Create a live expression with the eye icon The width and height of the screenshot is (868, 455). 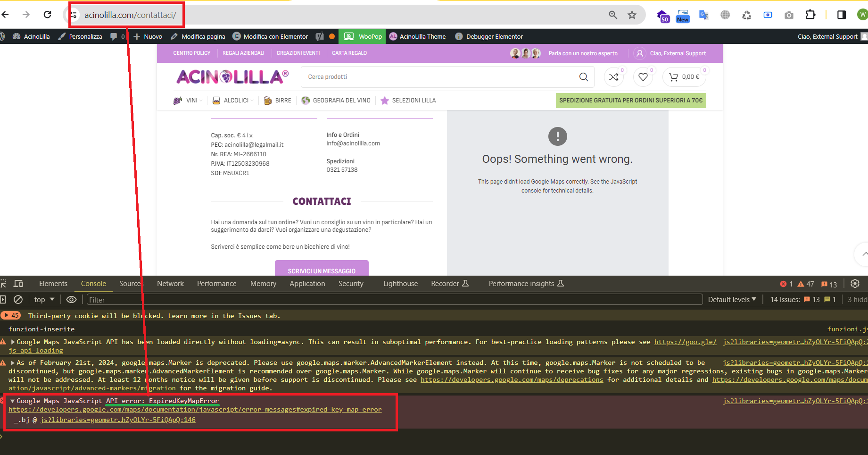click(71, 300)
